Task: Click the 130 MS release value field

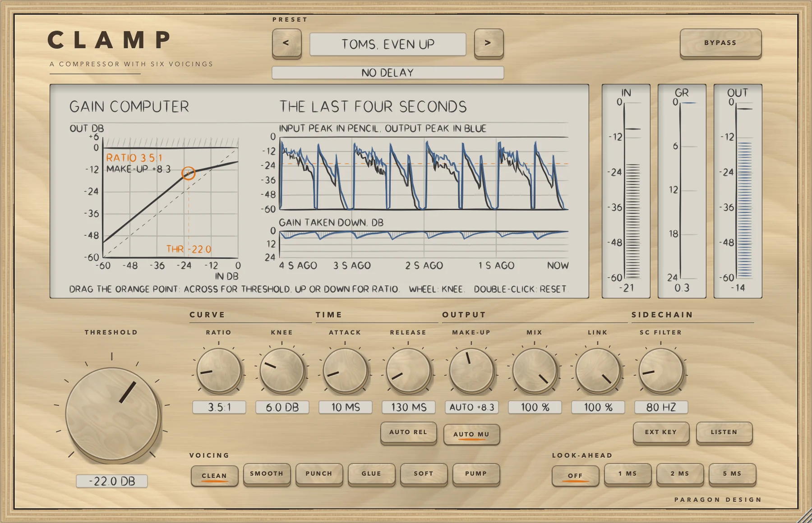Action: (409, 407)
